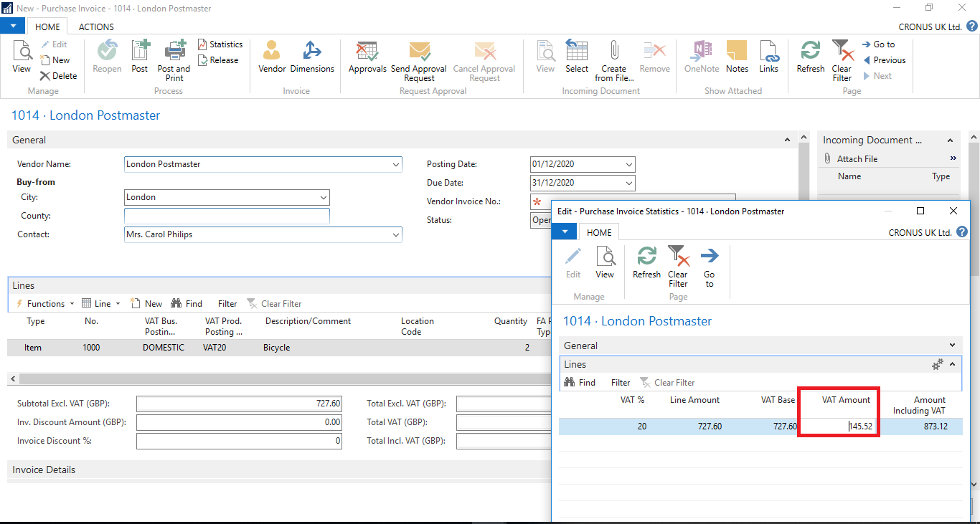
Task: Click Send Approval Request
Action: [419, 61]
